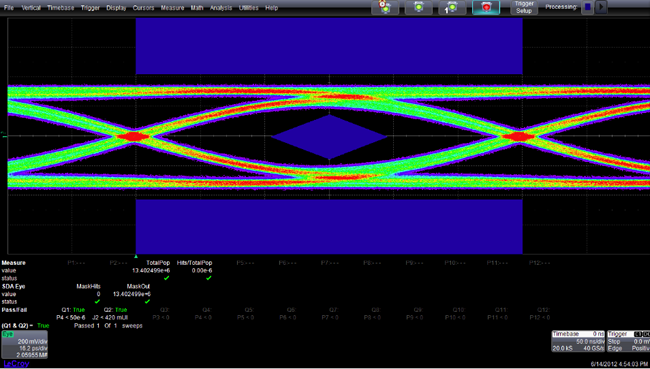Viewport: 650px width, 369px height.
Task: Click the blue stop processing square
Action: pos(587,7)
